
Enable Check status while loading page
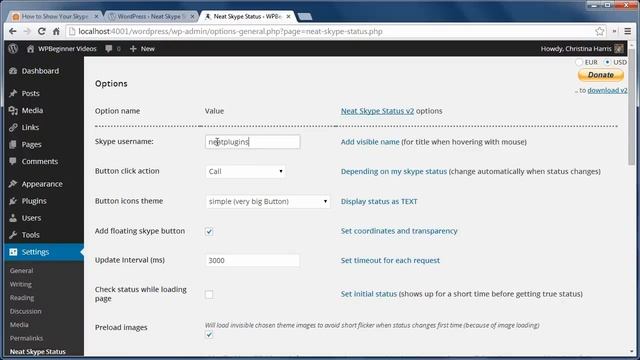click(209, 294)
